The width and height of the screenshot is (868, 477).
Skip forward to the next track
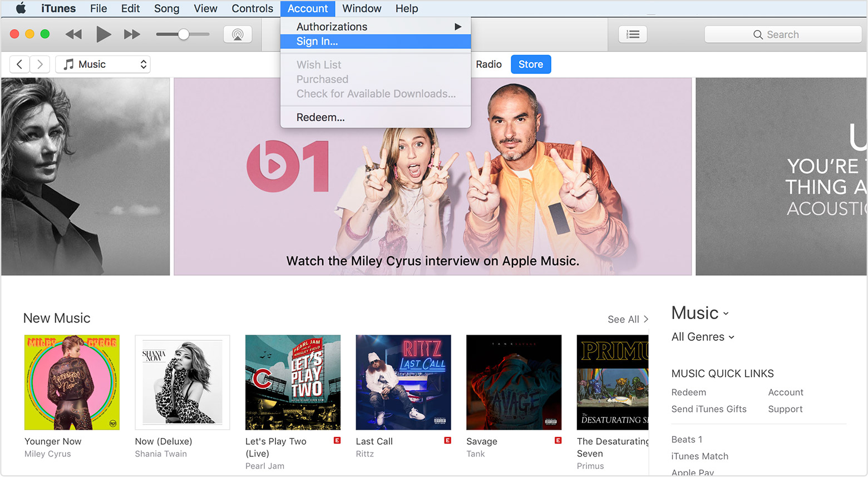(x=132, y=34)
